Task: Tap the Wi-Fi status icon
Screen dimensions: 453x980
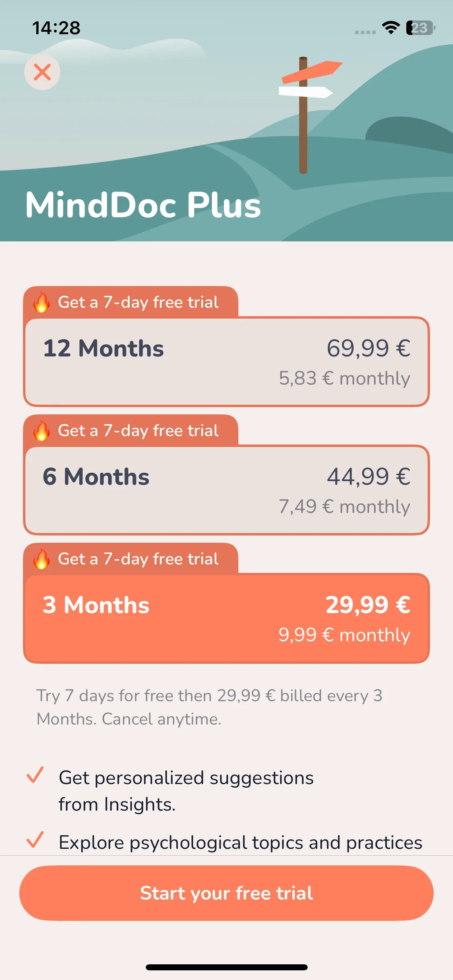Action: point(391,28)
